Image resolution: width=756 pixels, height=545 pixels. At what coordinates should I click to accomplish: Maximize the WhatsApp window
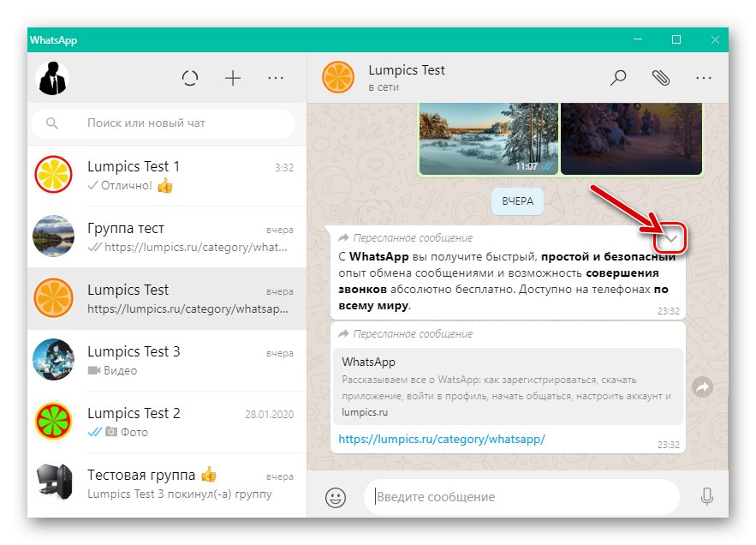(676, 39)
